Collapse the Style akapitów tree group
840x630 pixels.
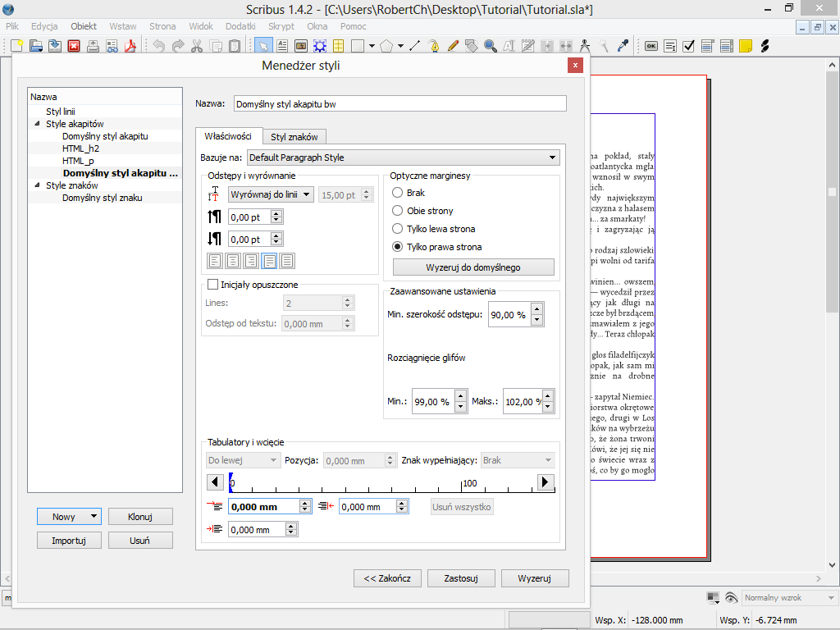(x=37, y=124)
